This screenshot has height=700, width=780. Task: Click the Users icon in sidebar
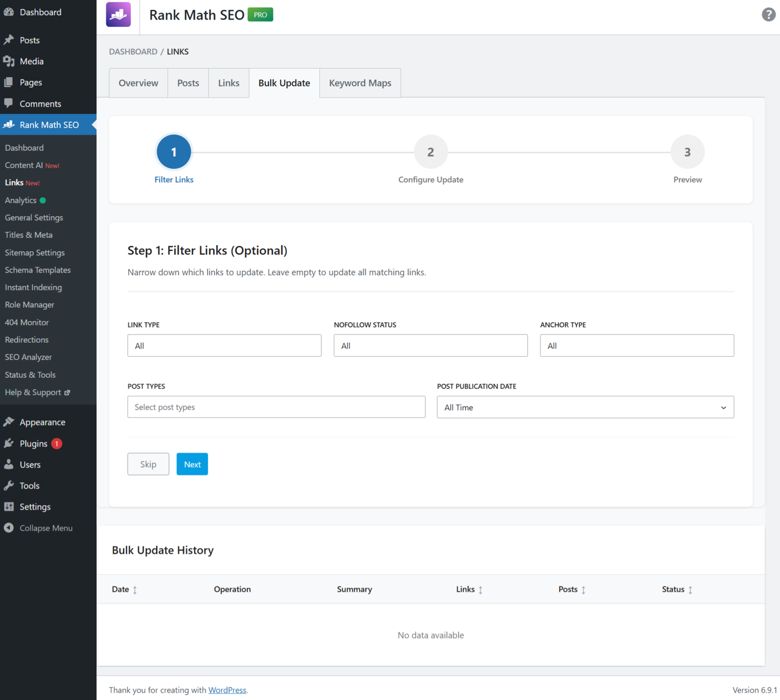coord(9,464)
